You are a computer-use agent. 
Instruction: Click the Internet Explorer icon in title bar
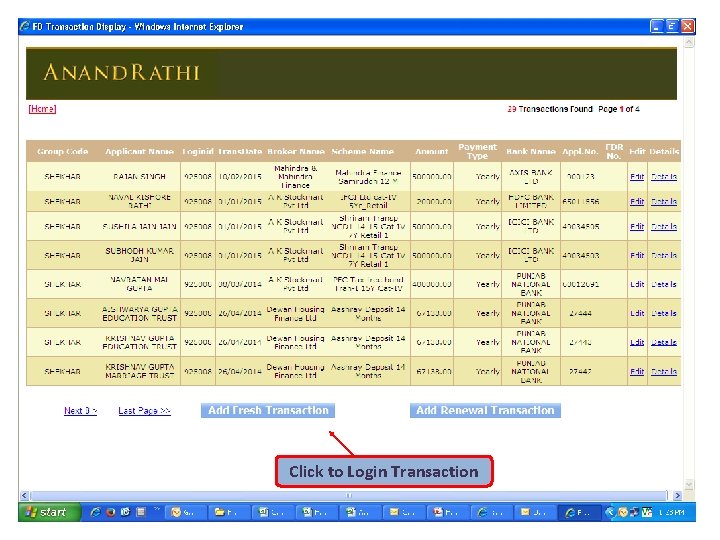click(x=25, y=26)
